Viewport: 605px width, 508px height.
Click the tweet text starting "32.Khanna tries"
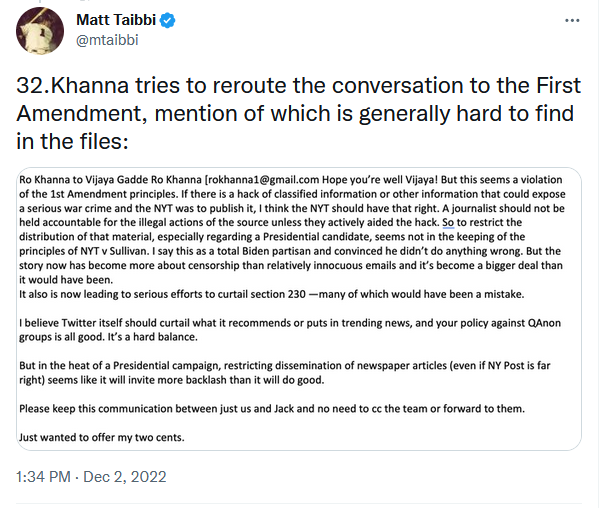point(299,113)
